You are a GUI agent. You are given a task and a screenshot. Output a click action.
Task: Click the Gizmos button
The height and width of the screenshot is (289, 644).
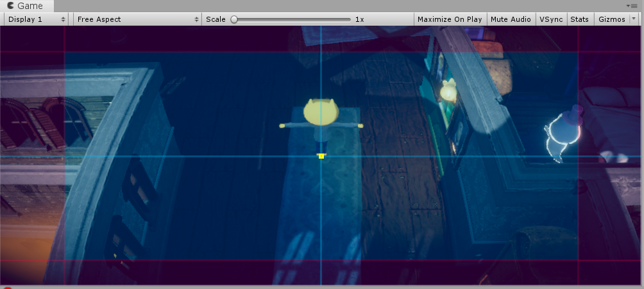coord(611,19)
